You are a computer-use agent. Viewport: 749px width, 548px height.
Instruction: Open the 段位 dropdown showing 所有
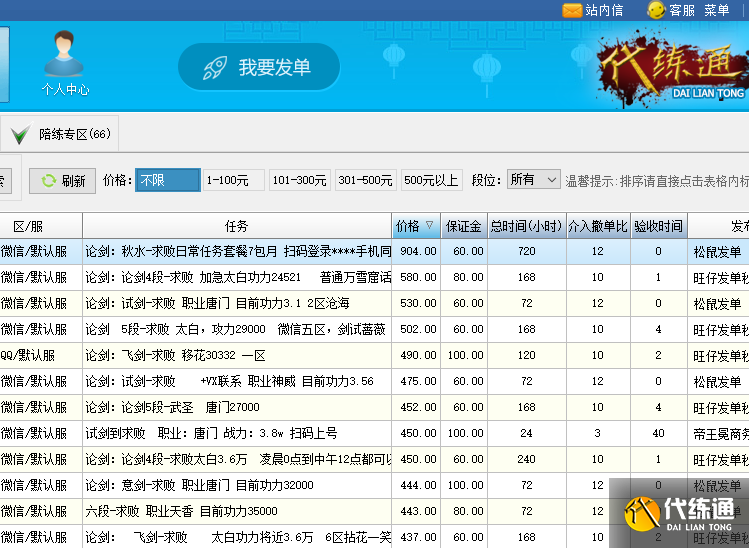533,180
